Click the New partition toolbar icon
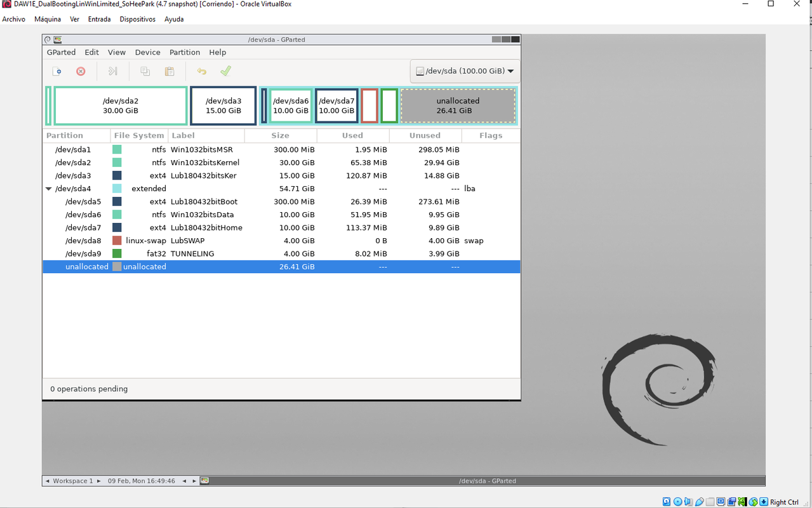This screenshot has width=812, height=508. tap(57, 71)
